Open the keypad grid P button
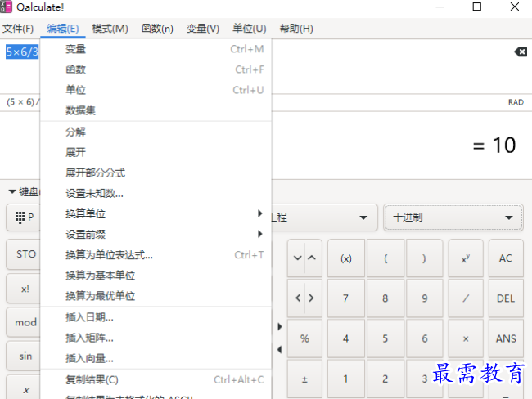This screenshot has height=399, width=532. [23, 217]
